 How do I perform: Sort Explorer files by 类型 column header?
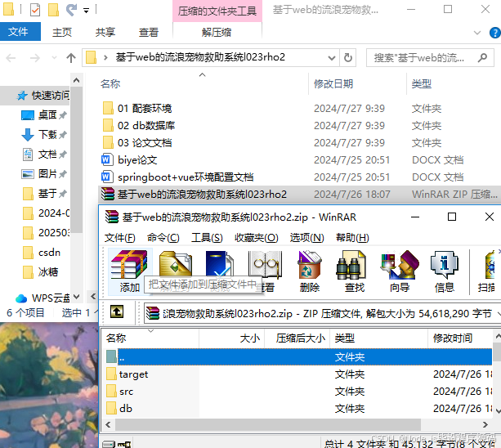pos(422,83)
